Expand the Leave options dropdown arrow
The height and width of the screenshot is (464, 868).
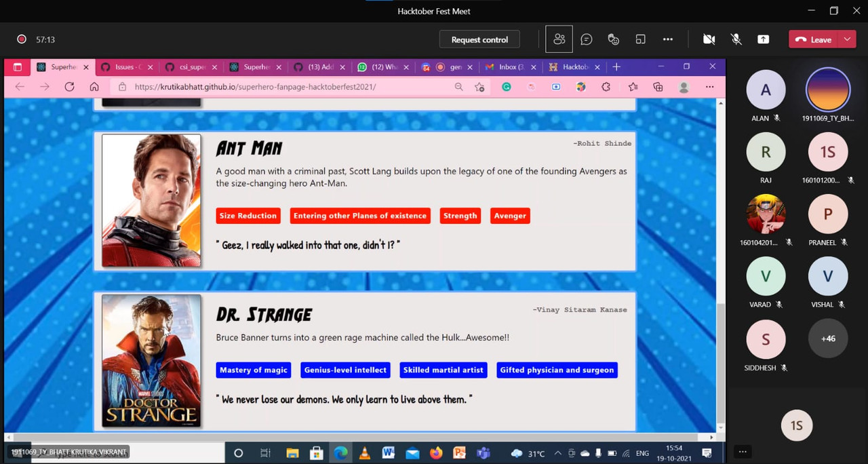(847, 39)
